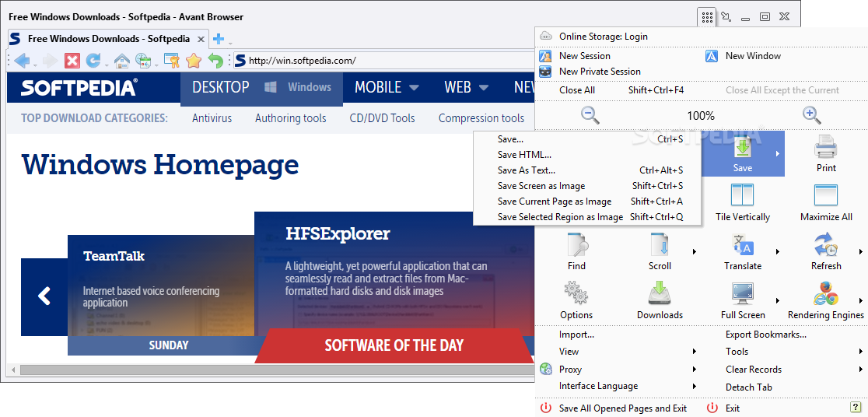Open the Back button history dropdown arrow
Screen dimensions: 868x417
click(x=35, y=65)
